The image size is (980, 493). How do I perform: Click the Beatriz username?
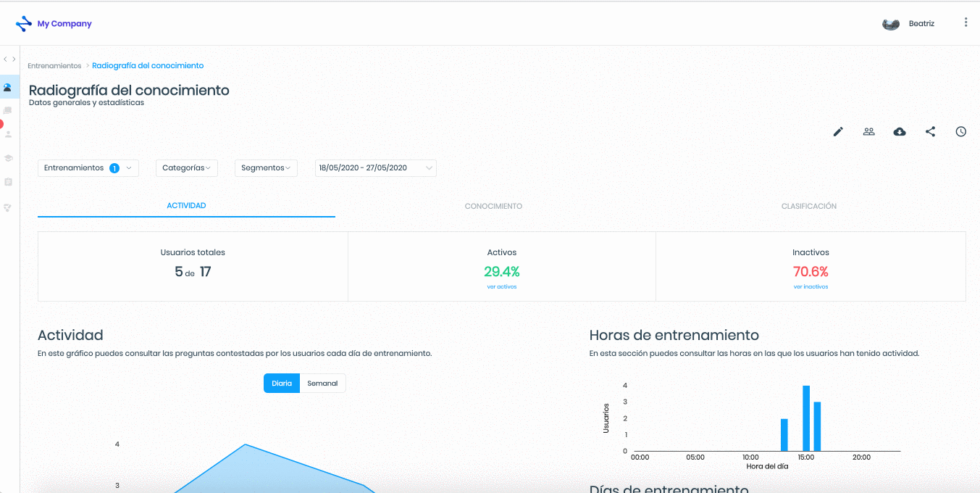(921, 24)
